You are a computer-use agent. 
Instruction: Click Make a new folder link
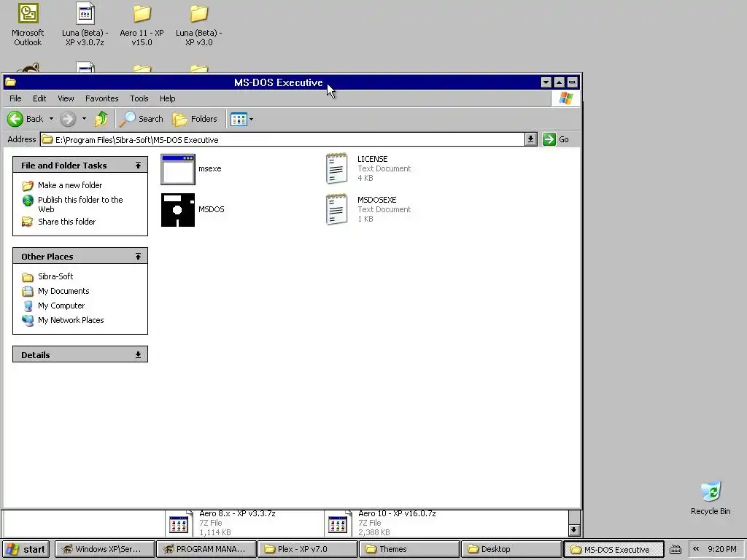pyautogui.click(x=70, y=185)
